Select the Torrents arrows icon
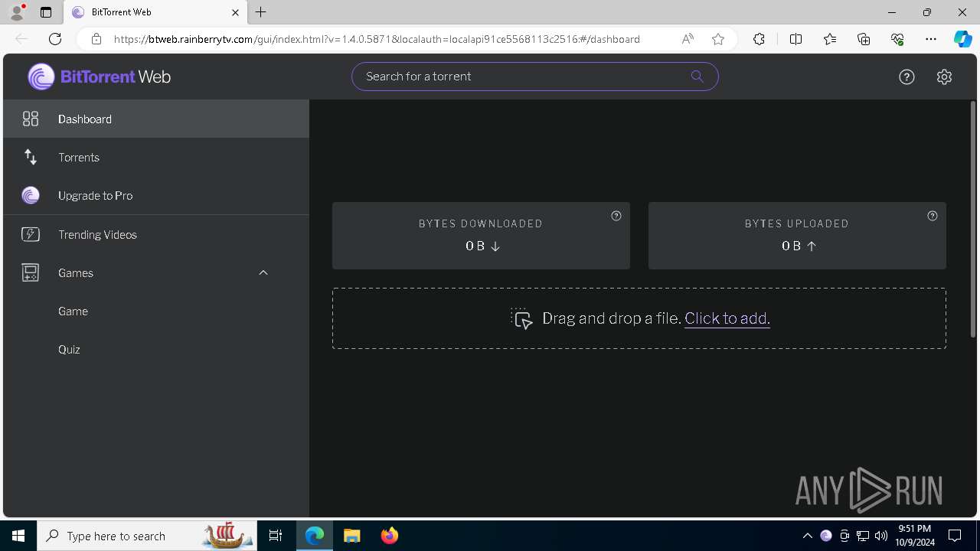Screen dimensions: 980x551 coord(31,157)
